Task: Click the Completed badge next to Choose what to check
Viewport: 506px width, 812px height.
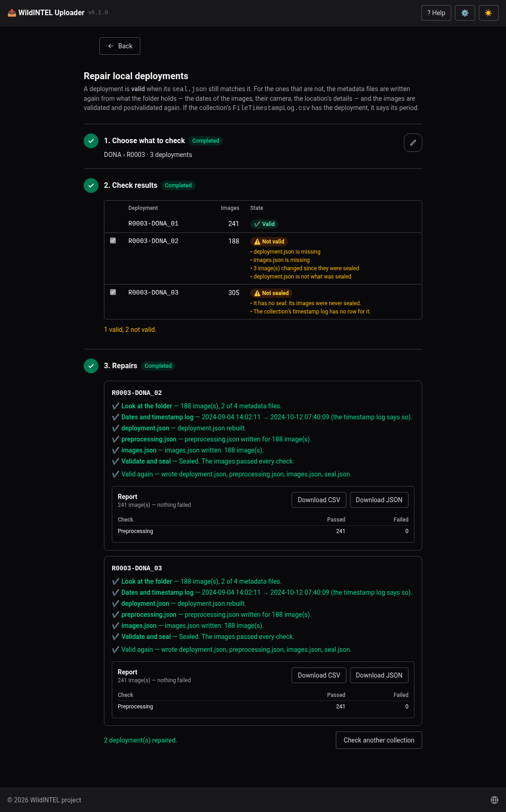Action: [x=206, y=141]
